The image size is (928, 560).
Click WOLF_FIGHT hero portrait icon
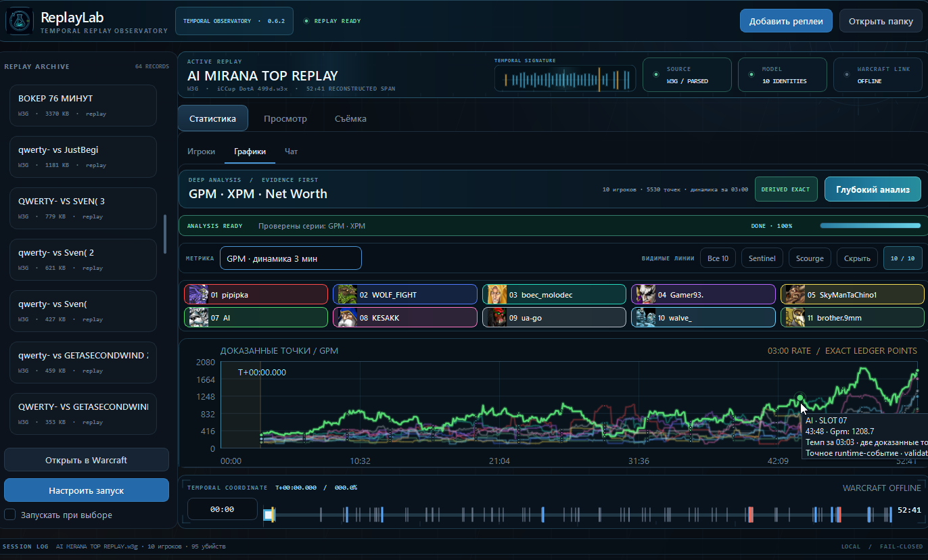coord(347,294)
